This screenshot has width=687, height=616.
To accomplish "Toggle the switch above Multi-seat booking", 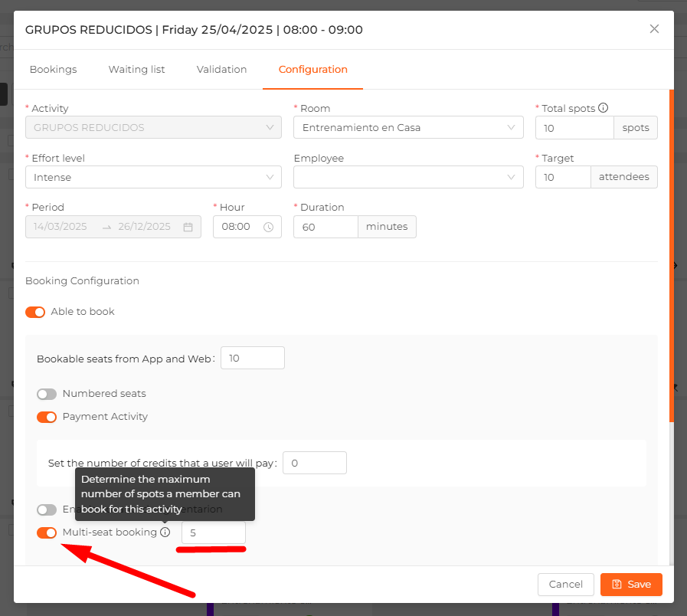I will pyautogui.click(x=47, y=510).
